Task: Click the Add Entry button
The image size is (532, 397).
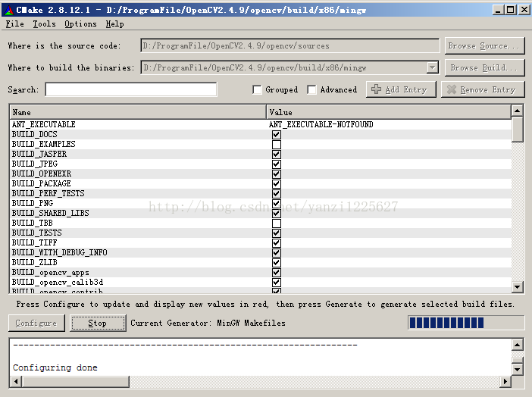Action: (x=401, y=89)
